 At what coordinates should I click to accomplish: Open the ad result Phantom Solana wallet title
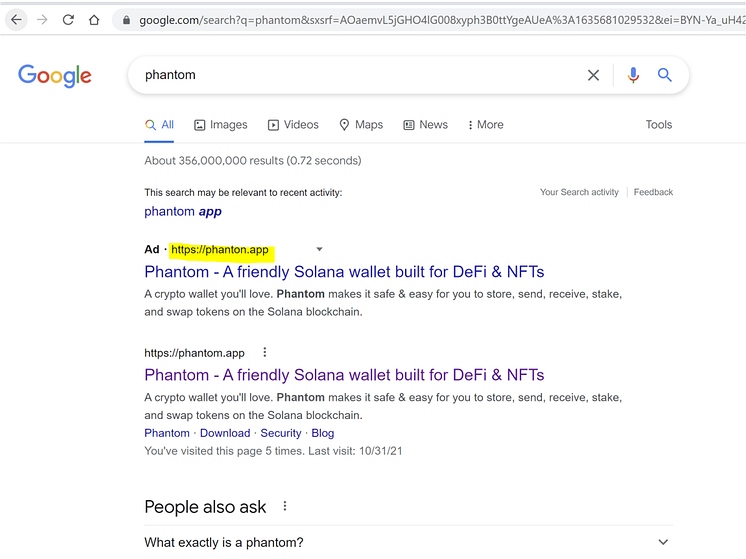click(x=344, y=272)
